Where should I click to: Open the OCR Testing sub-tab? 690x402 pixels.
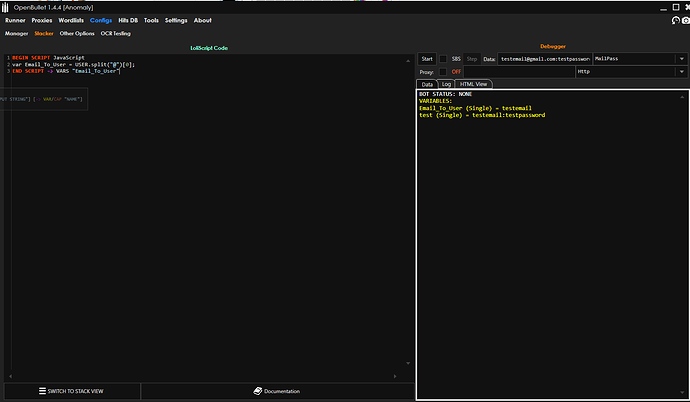(x=116, y=33)
